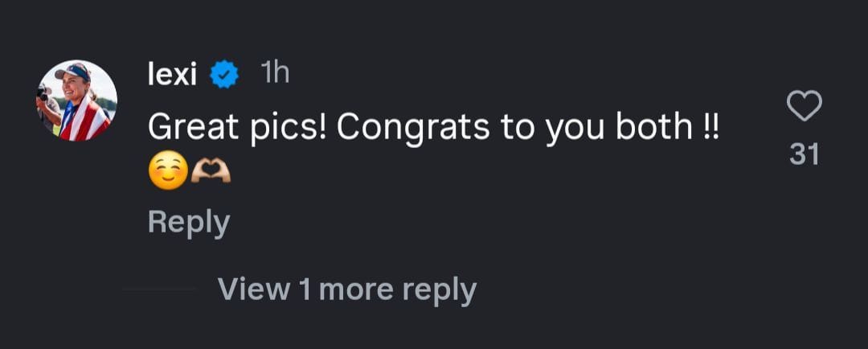The image size is (868, 349).
Task: Reply to lexi's comment
Action: click(x=188, y=223)
